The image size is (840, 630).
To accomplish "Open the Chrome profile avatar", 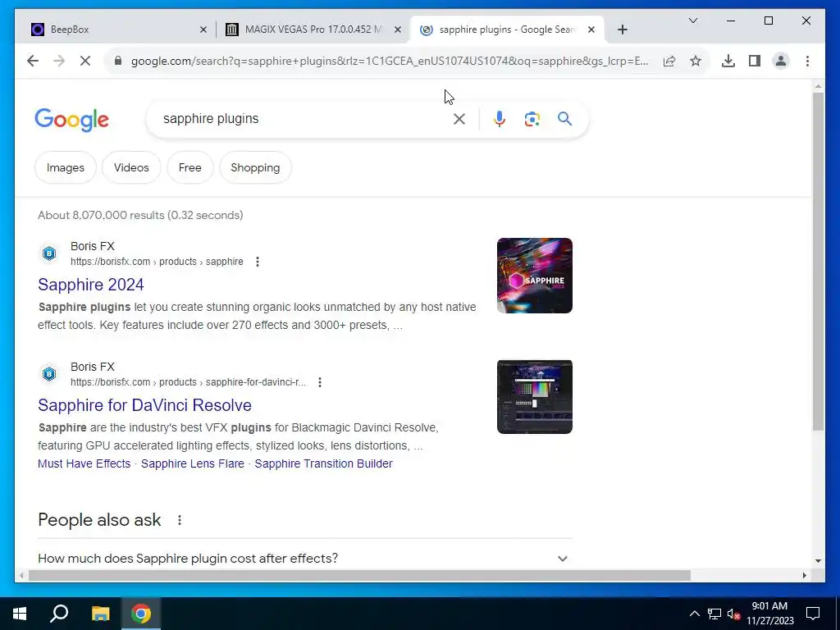I will pyautogui.click(x=781, y=61).
